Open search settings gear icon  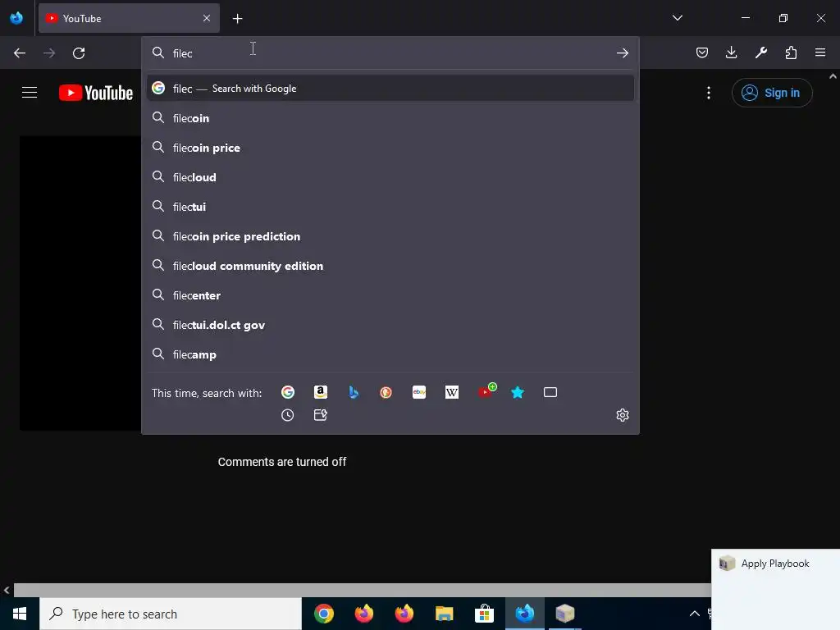click(x=623, y=415)
